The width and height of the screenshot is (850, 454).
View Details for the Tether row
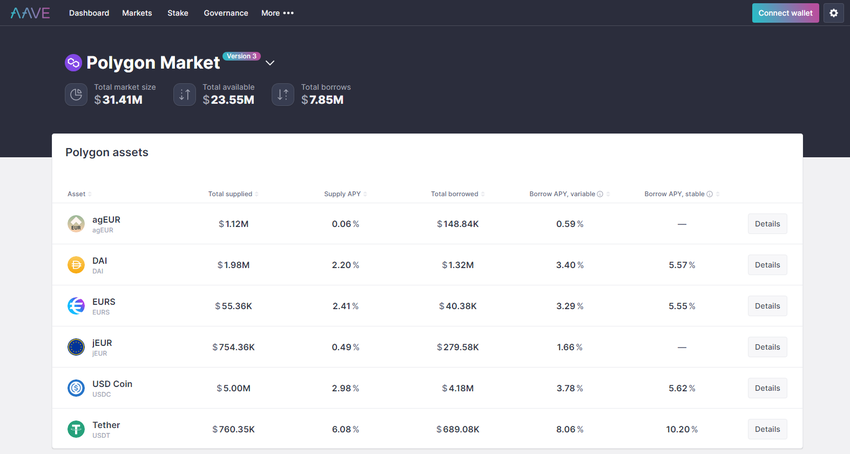pos(767,429)
